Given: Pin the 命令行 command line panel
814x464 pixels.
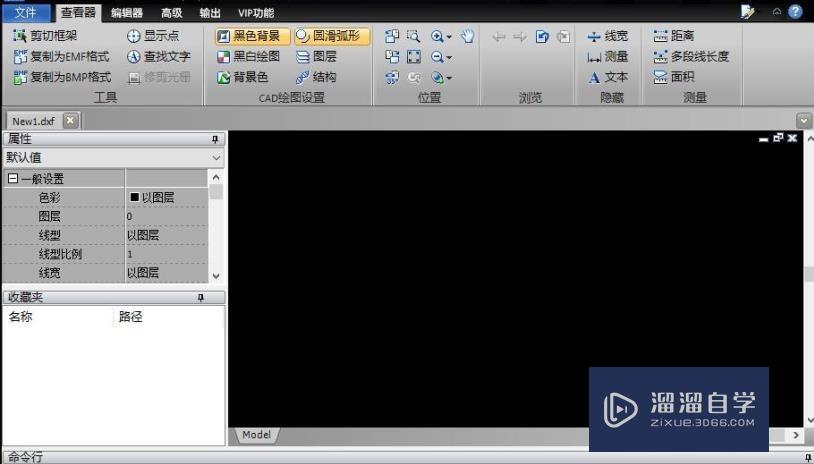Looking at the screenshot, I should tap(808, 458).
